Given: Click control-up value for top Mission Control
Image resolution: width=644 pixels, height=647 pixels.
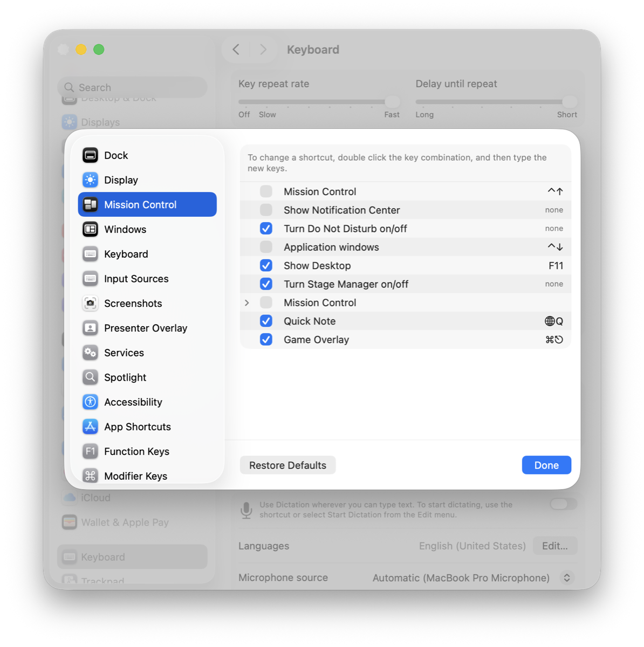Looking at the screenshot, I should coord(556,191).
